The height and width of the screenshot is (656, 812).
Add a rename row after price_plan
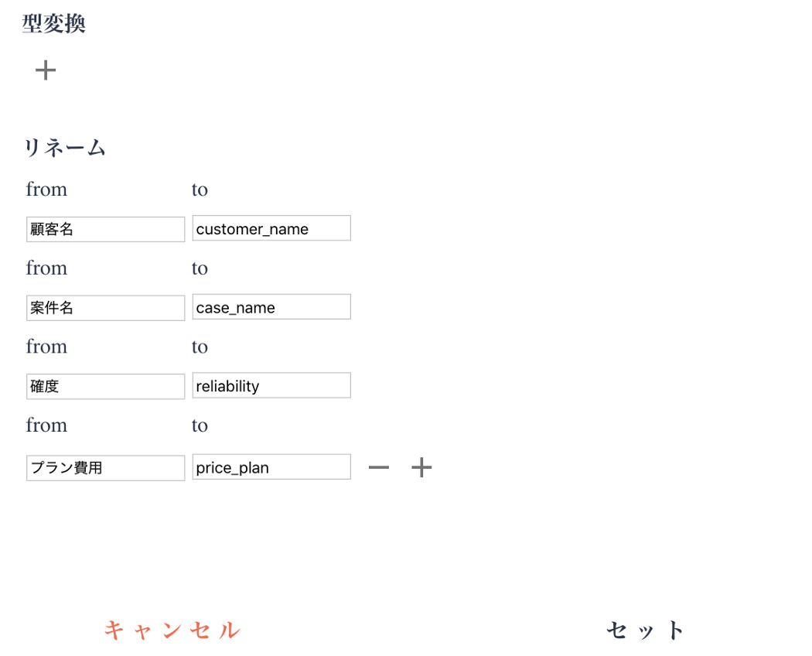(421, 467)
